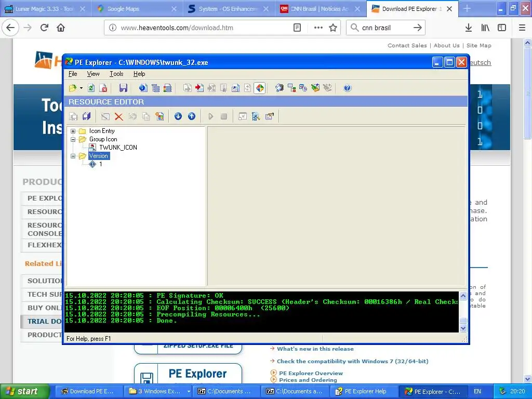
Task: Select the Icon Entry folder
Action: pyautogui.click(x=102, y=131)
